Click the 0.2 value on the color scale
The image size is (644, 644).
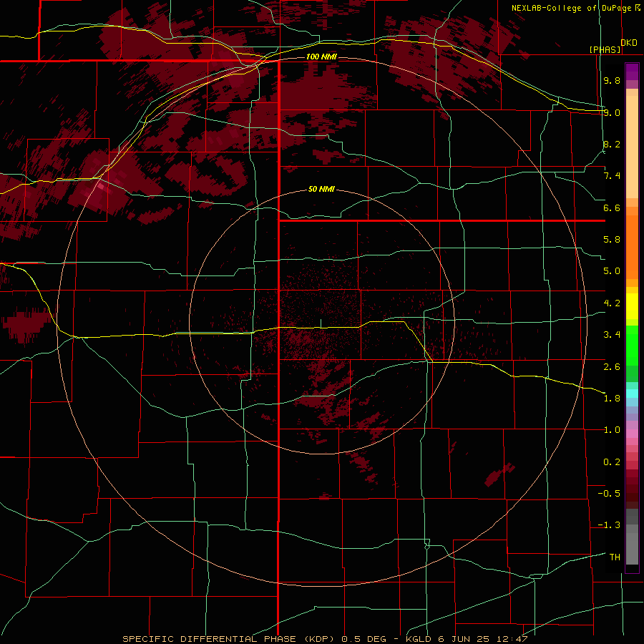612,462
